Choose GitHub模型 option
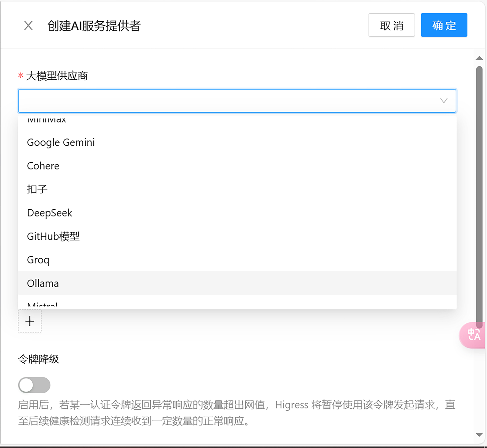The width and height of the screenshot is (487, 448). click(x=53, y=236)
